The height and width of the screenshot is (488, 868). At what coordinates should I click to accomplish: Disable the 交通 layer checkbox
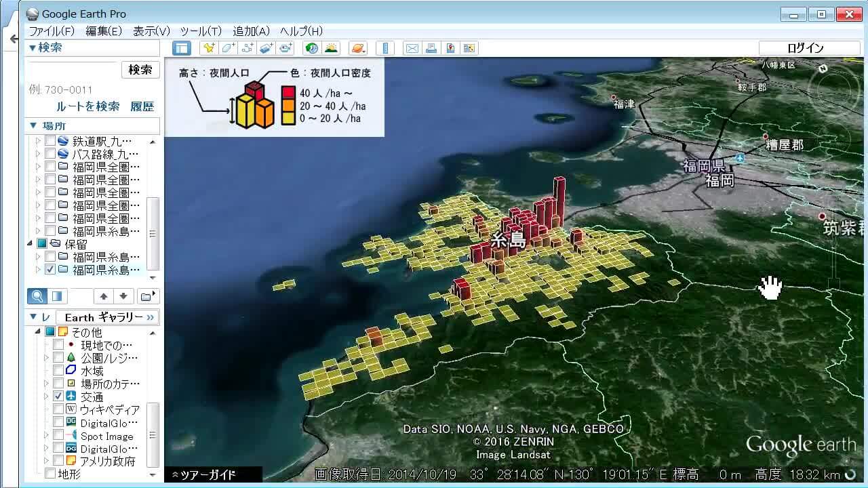pyautogui.click(x=58, y=396)
